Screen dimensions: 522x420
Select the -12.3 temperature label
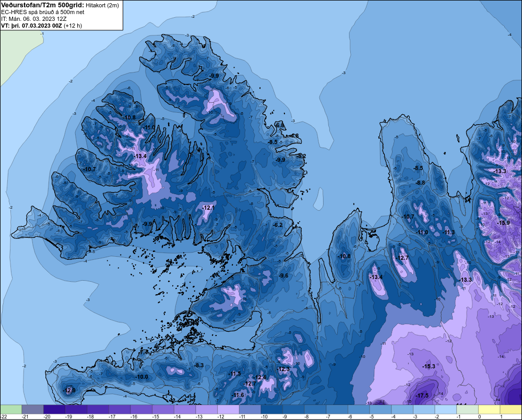pos(283,369)
